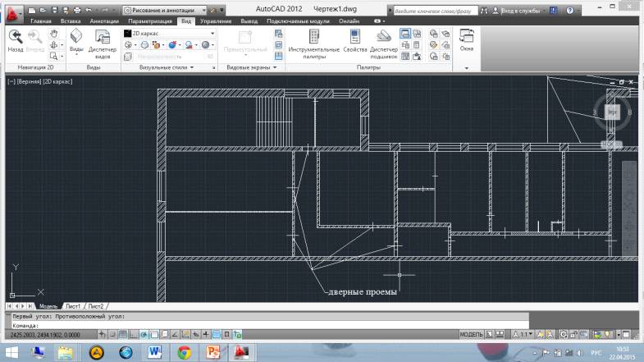Open the Аннотации ribbon tab
The width and height of the screenshot is (644, 362).
[x=104, y=21]
